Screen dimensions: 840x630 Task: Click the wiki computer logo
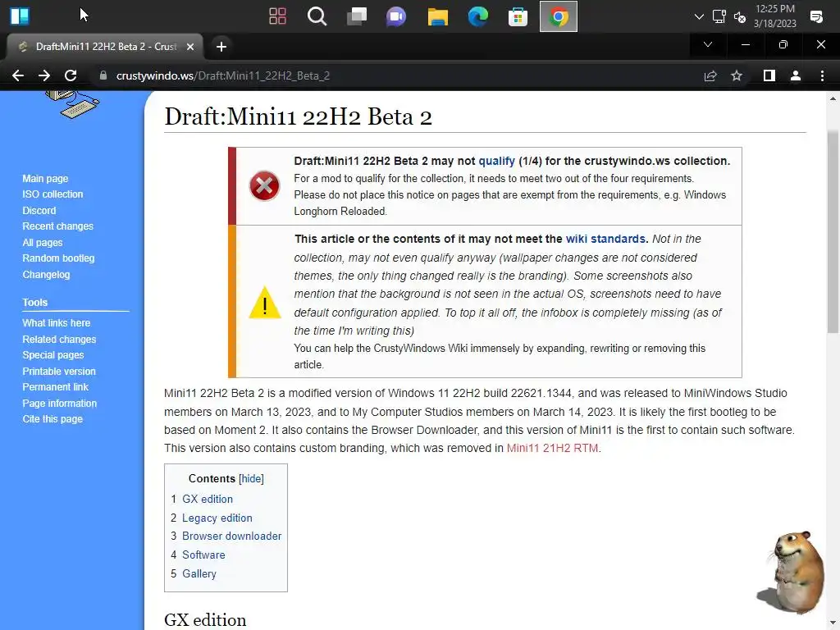tap(72, 104)
